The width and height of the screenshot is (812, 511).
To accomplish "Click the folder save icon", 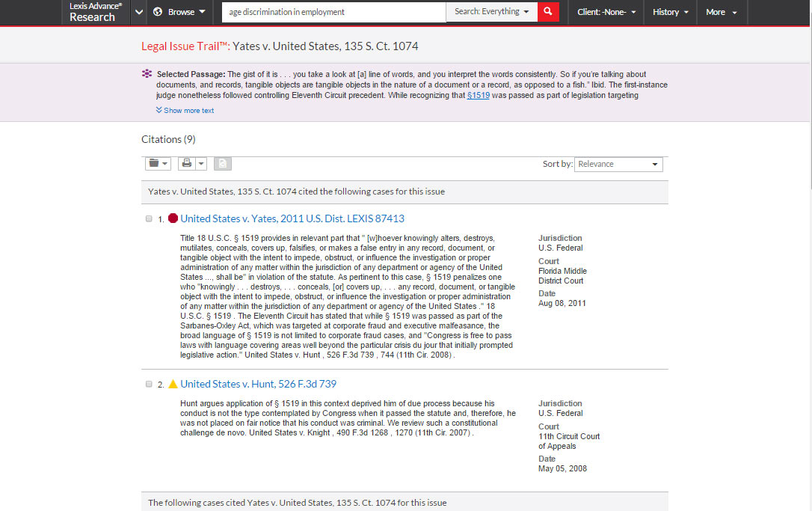I will pos(155,164).
